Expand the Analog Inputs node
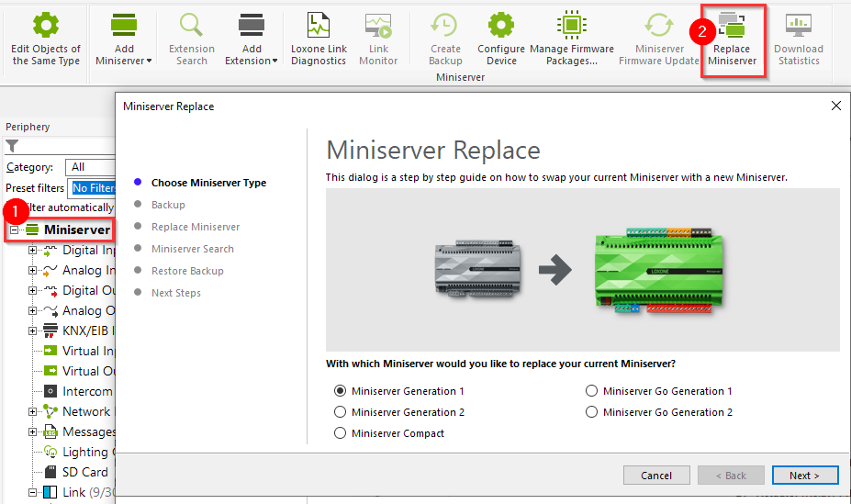The width and height of the screenshot is (851, 504). [32, 270]
